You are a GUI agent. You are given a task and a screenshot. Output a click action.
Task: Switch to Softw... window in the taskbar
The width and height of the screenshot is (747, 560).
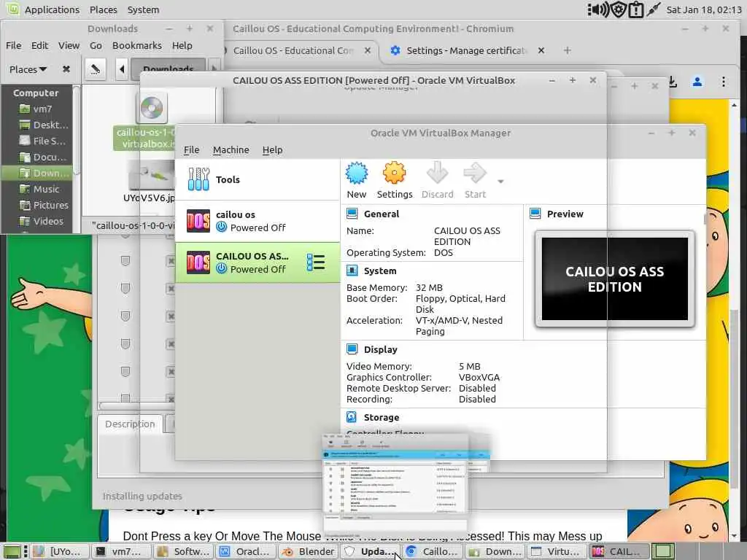[183, 551]
